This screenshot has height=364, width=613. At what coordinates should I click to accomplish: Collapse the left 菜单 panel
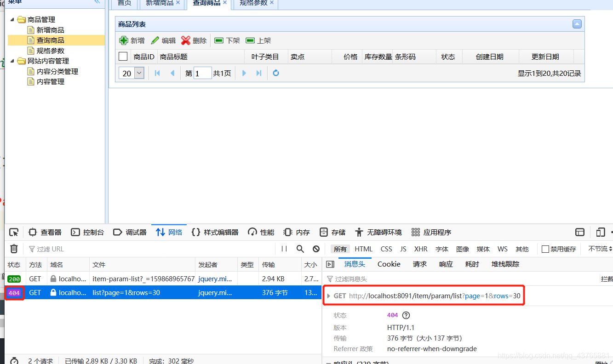[x=97, y=2]
